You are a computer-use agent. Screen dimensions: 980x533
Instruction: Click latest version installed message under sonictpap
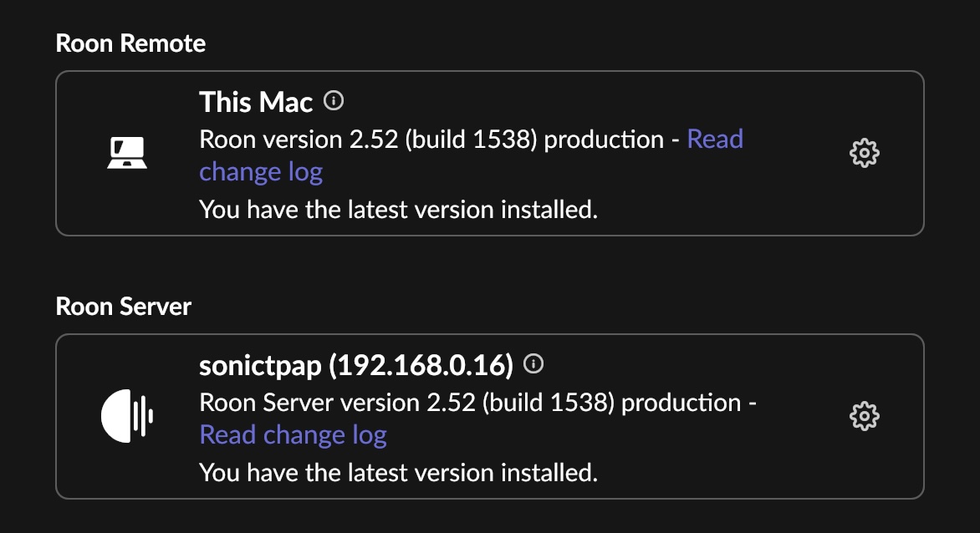click(x=398, y=473)
